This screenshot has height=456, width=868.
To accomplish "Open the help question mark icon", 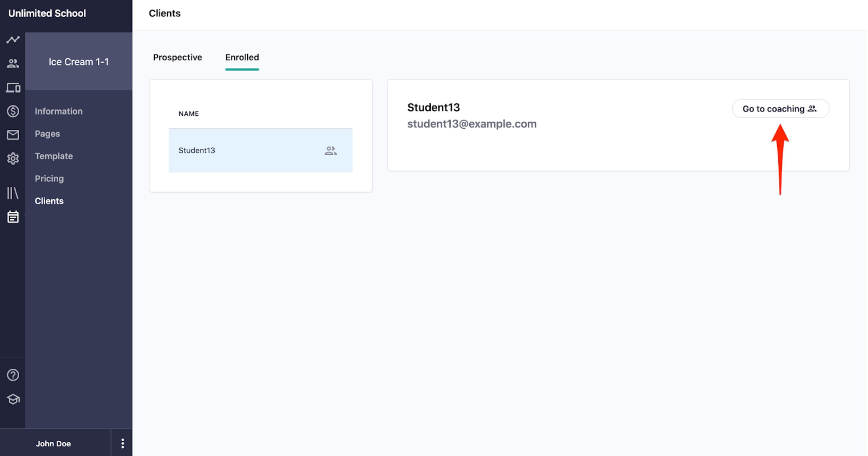I will 13,375.
